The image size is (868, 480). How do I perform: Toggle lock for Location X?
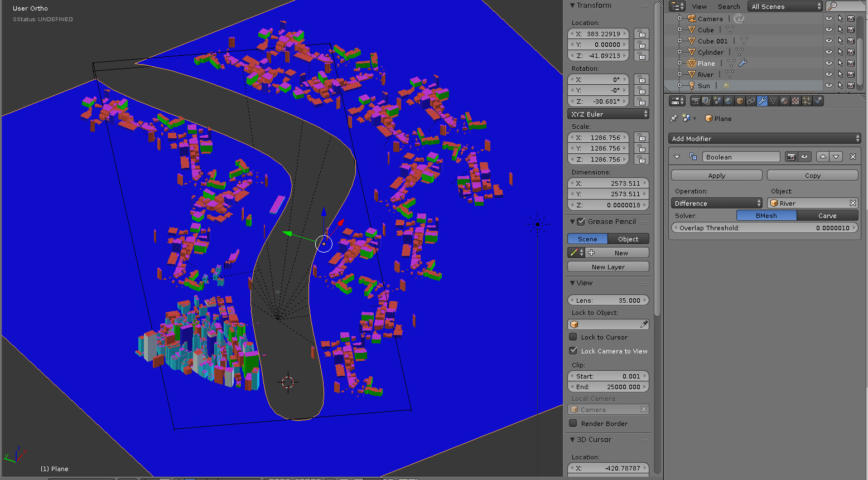642,34
